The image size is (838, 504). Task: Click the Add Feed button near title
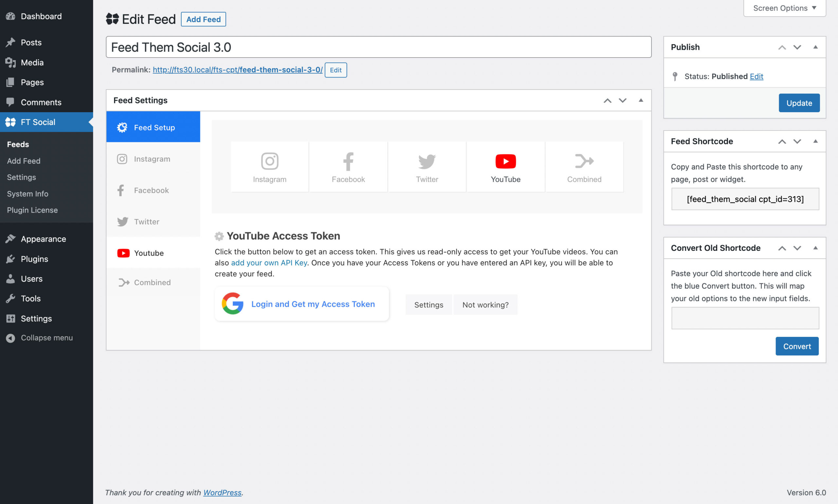coord(203,19)
